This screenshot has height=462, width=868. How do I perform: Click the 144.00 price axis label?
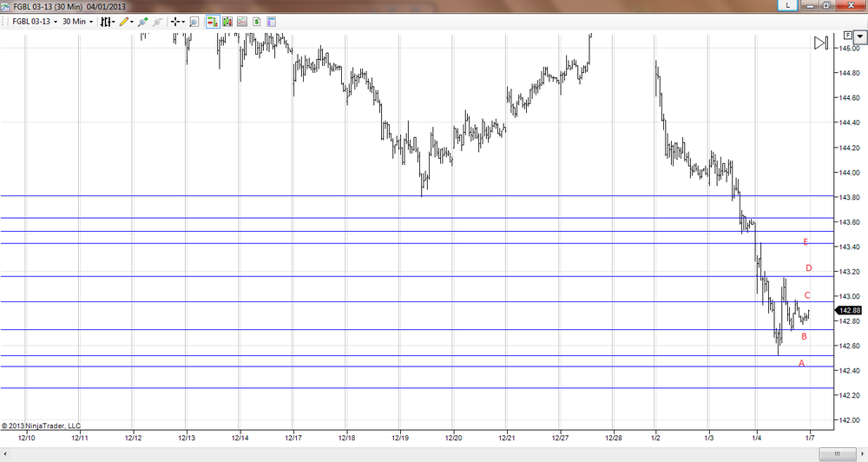coord(850,172)
